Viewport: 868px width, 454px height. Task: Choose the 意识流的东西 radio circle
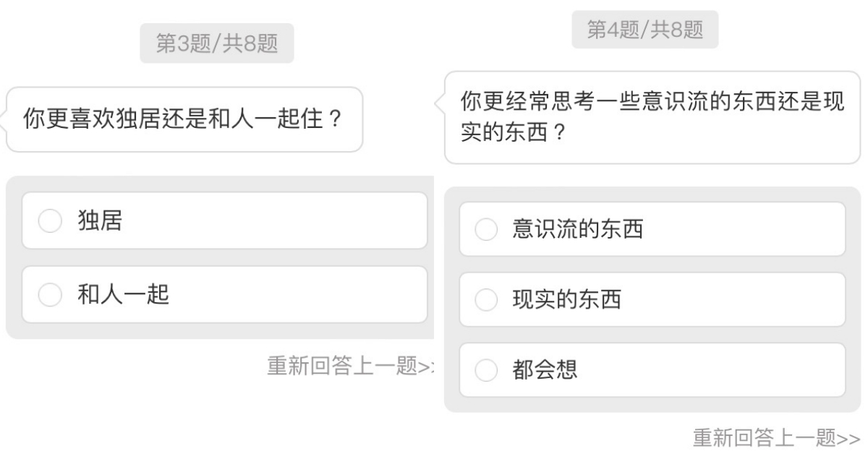click(486, 230)
